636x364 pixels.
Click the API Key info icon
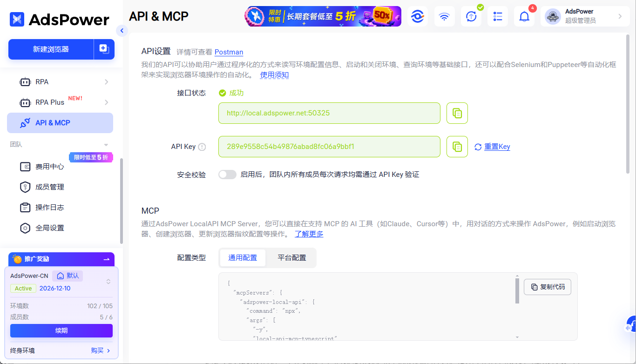[x=202, y=147]
